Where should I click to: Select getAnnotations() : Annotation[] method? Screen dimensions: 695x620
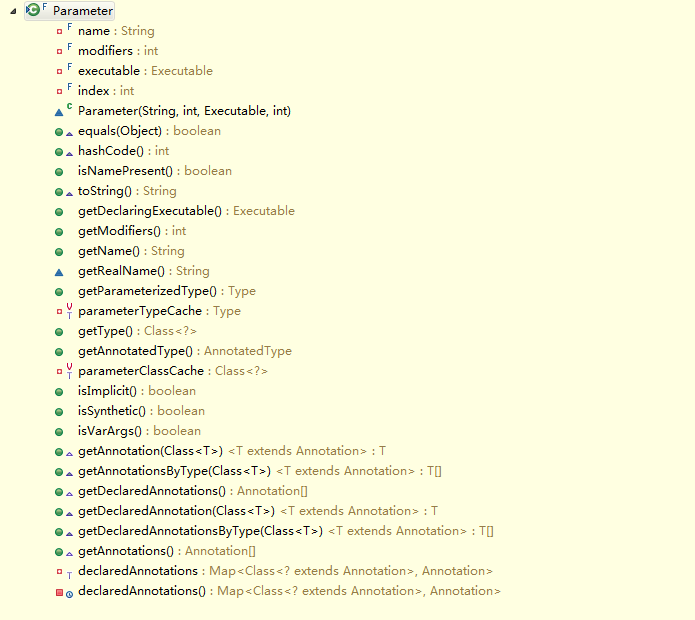[167, 551]
